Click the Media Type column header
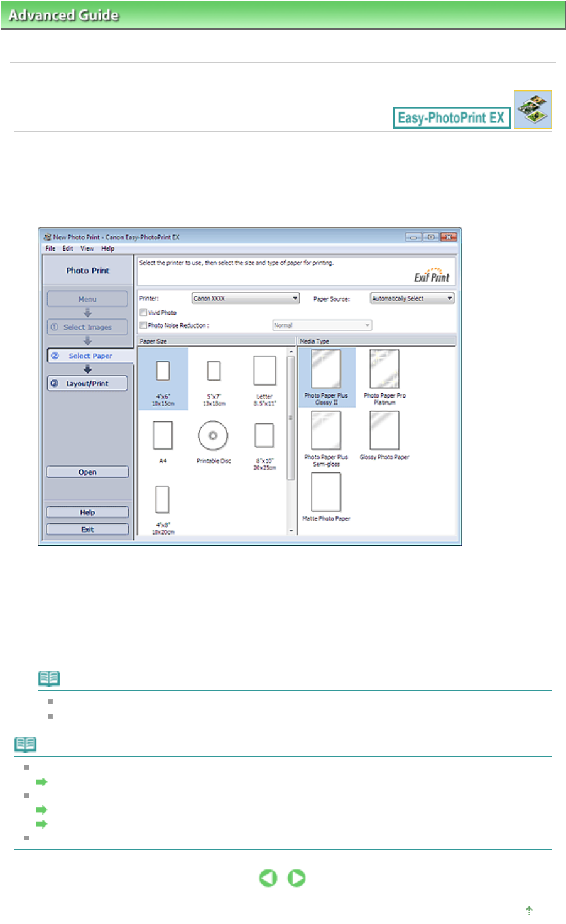Viewport: 566px width, 924px height. pos(377,341)
